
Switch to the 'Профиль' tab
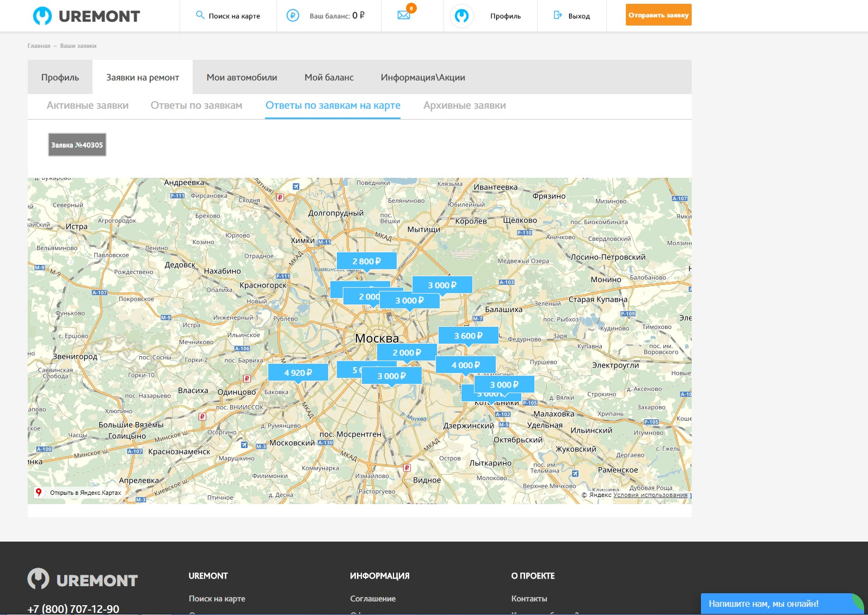coord(60,77)
